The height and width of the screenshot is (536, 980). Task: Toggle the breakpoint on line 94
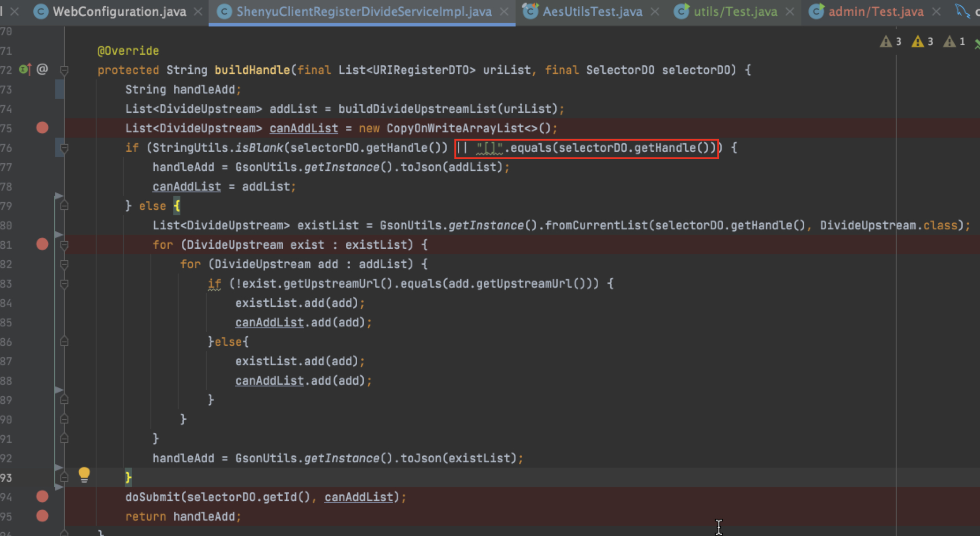pyautogui.click(x=42, y=496)
